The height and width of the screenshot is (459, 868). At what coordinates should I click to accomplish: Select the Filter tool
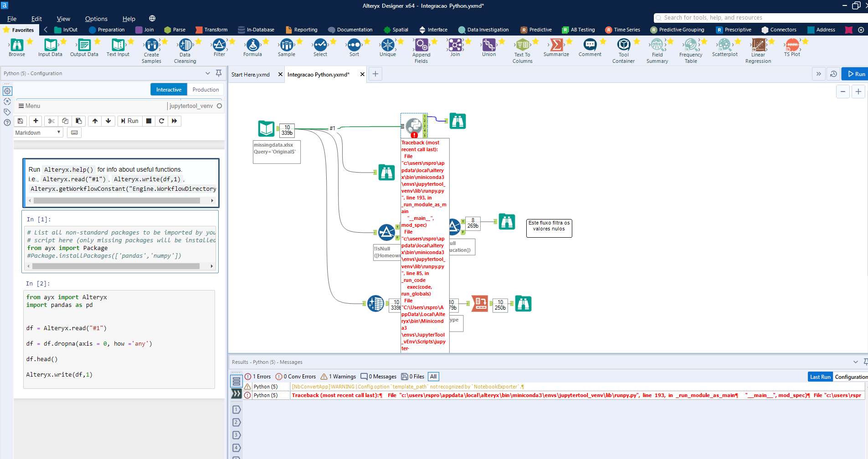[x=220, y=47]
